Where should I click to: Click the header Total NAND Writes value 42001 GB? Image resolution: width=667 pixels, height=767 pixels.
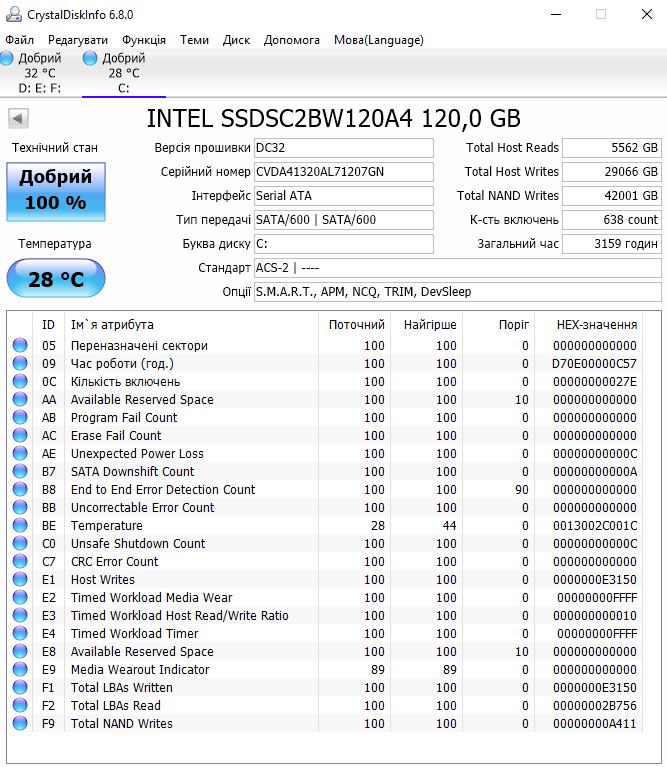612,196
